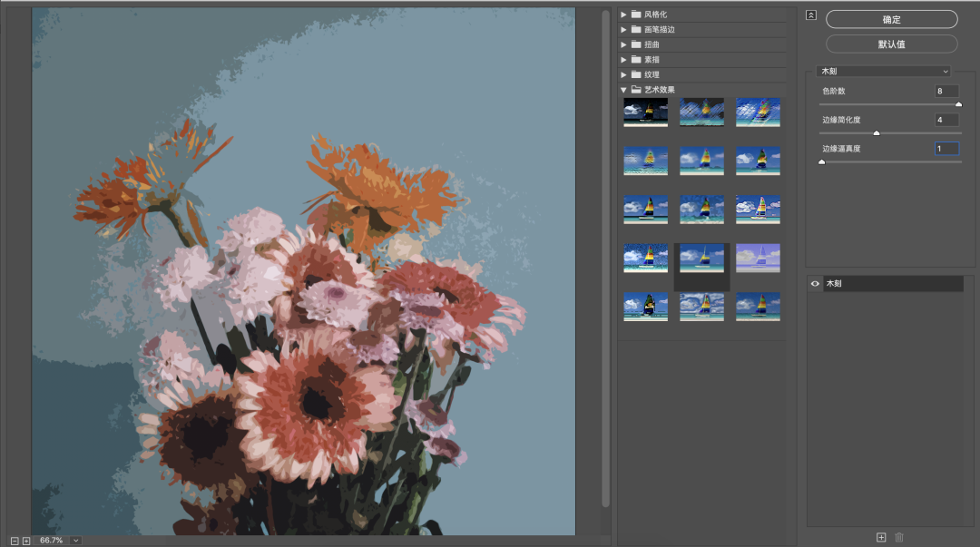Screen dimensions: 980x547
Task: Click the 默认值 button
Action: (891, 44)
